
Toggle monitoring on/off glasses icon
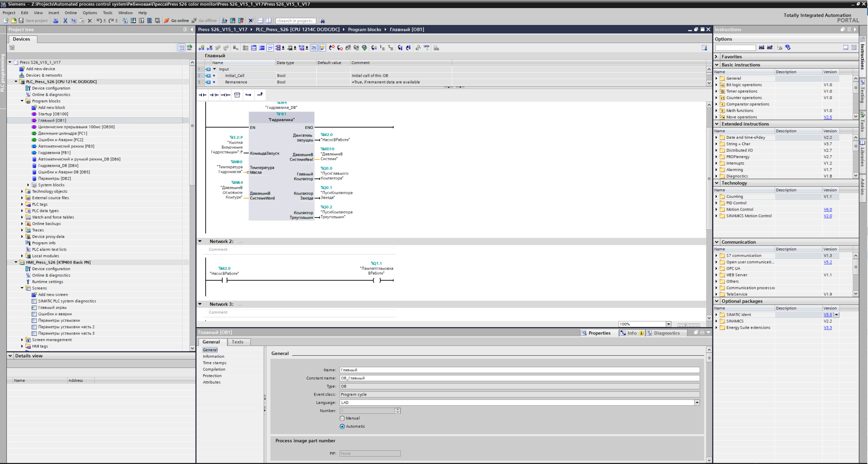[427, 48]
